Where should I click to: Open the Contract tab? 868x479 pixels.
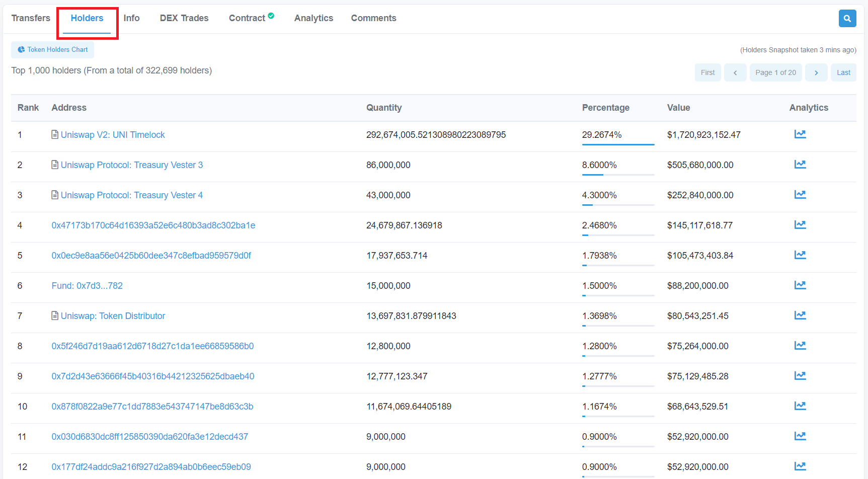point(247,18)
